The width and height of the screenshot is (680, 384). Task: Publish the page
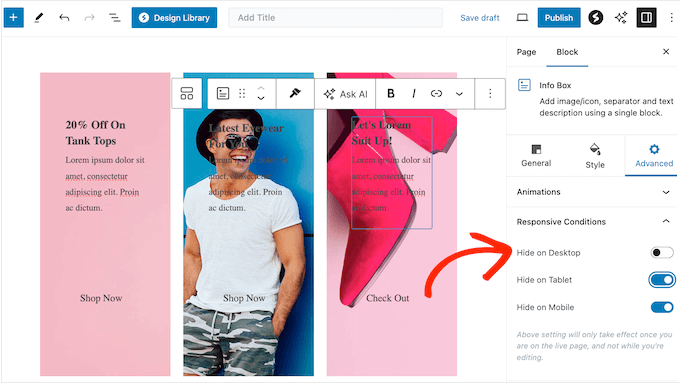[x=559, y=18]
